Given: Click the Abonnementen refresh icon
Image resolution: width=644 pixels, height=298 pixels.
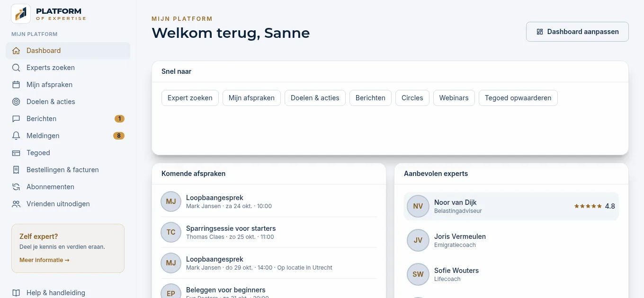Looking at the screenshot, I should pos(16,187).
